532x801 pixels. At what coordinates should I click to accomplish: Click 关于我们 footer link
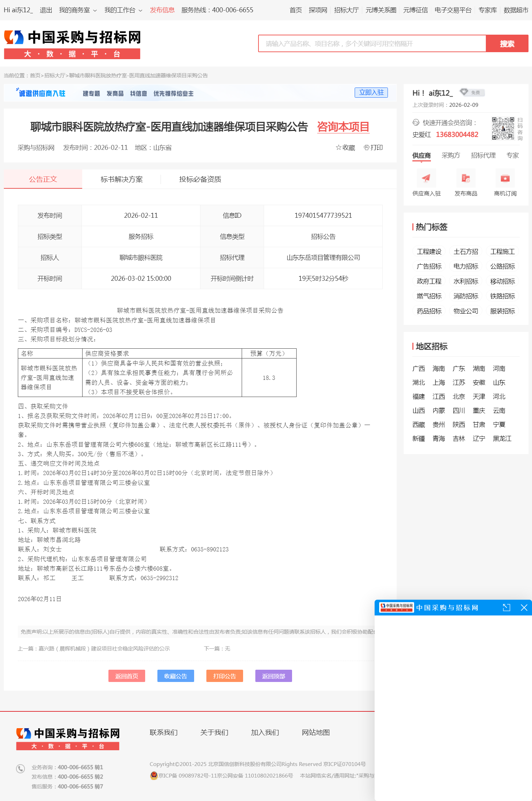[x=214, y=732]
